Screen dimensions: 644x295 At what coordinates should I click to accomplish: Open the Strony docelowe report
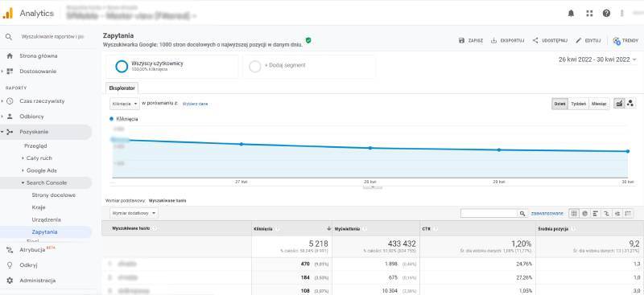pyautogui.click(x=53, y=195)
